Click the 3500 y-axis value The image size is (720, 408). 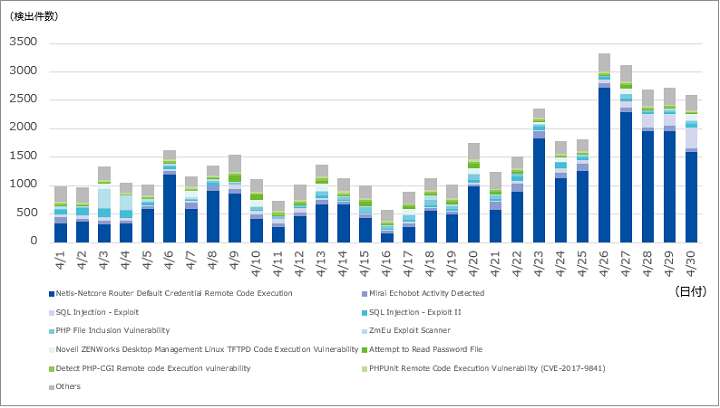click(23, 42)
